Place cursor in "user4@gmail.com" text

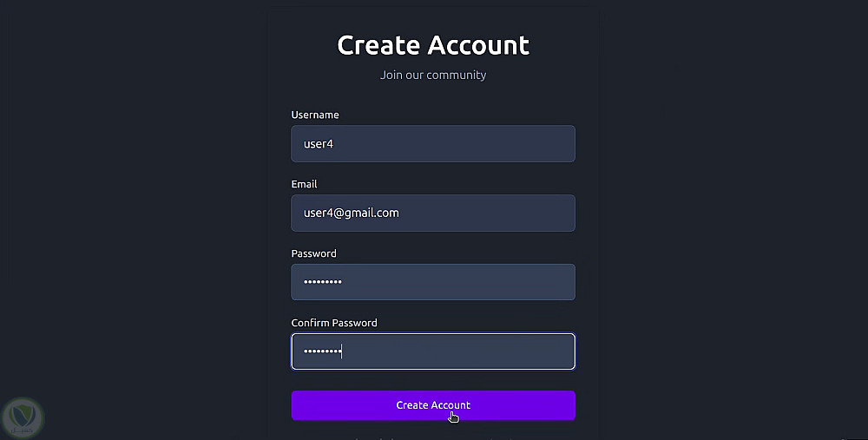351,213
